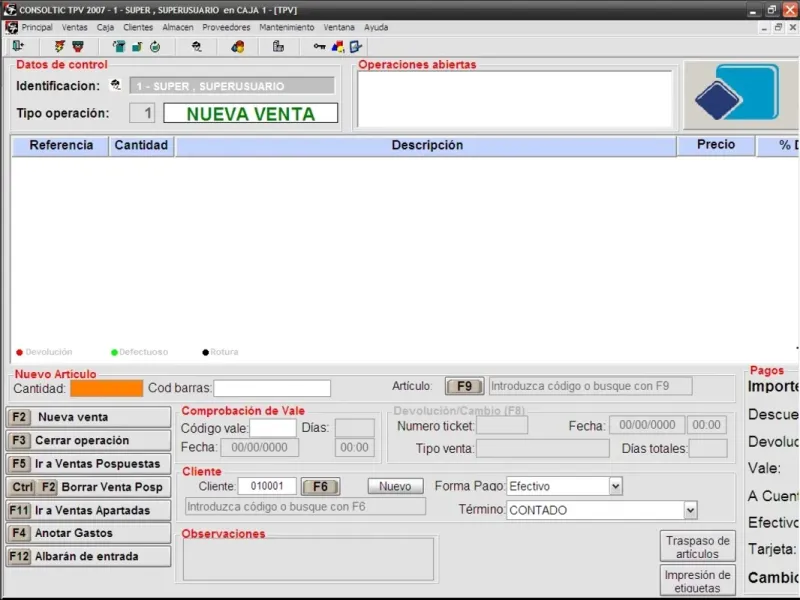The width and height of the screenshot is (800, 600).
Task: Click the Referencia column header
Action: 60,145
